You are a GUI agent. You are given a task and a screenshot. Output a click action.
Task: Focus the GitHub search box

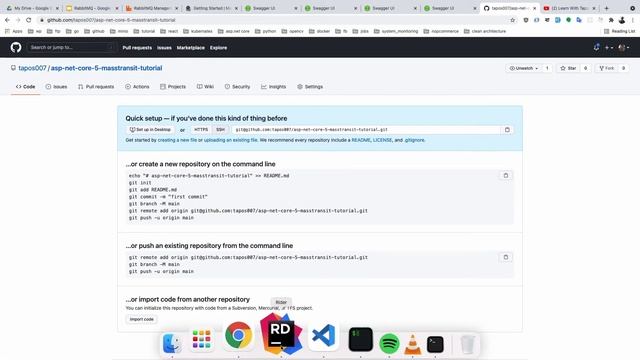pos(71,47)
